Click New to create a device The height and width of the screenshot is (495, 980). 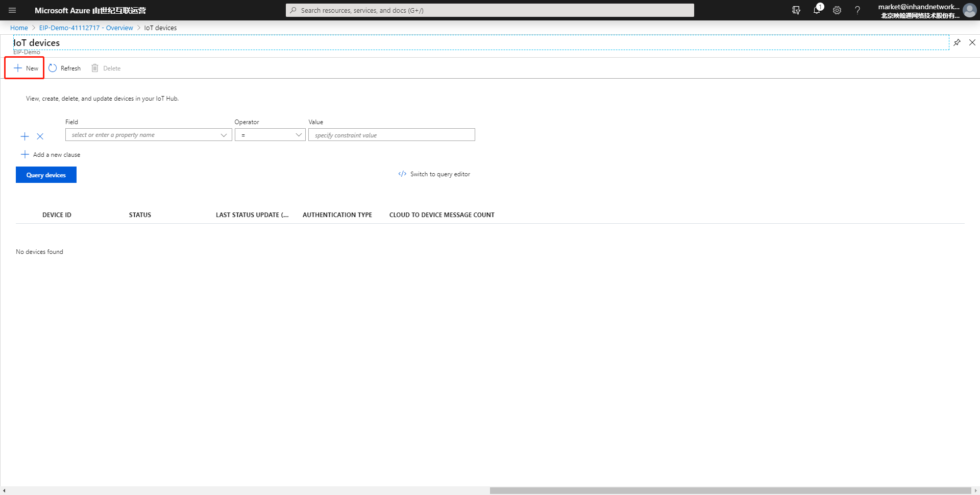[x=26, y=68]
